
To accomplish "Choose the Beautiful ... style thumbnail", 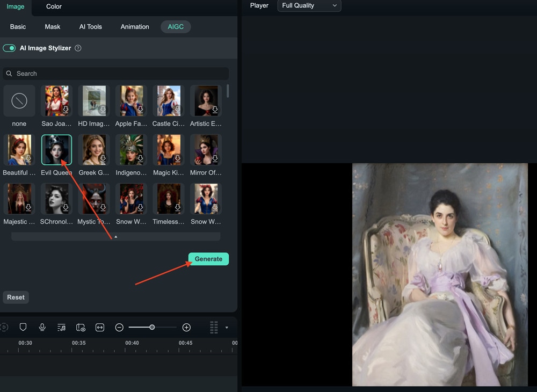I will click(19, 150).
